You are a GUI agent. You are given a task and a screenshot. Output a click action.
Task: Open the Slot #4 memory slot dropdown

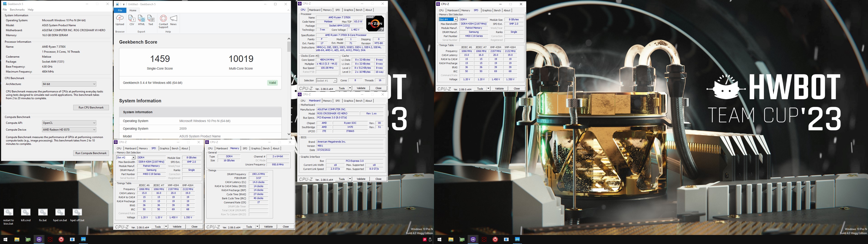click(x=448, y=20)
